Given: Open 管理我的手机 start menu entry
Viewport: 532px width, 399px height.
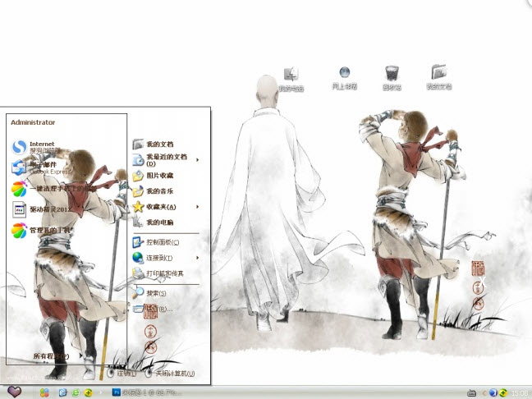Looking at the screenshot, I should click(x=41, y=231).
